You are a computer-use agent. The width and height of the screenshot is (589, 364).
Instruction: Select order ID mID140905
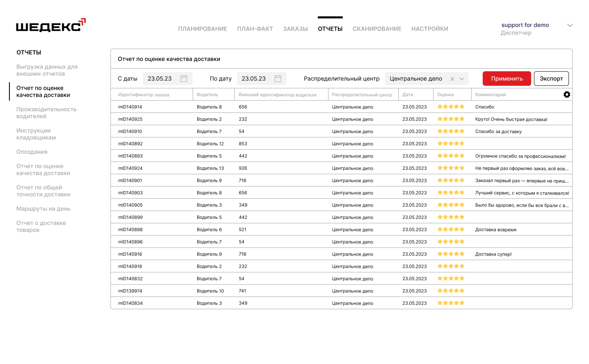pos(130,205)
